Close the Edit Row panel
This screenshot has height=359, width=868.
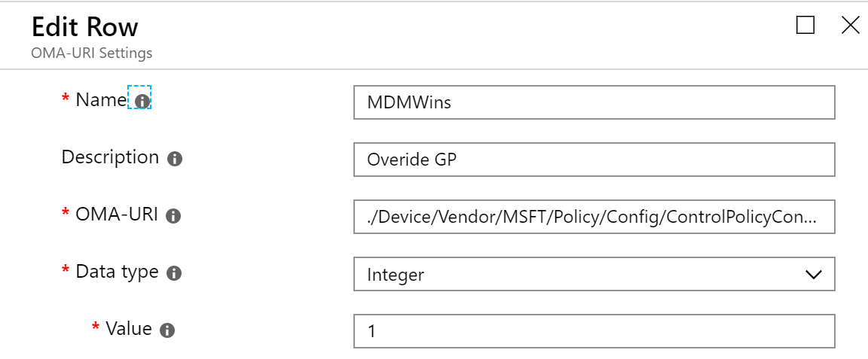850,26
